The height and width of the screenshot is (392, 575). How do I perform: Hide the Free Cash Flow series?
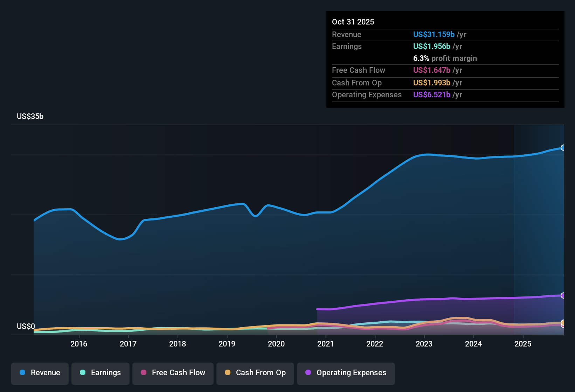tap(173, 373)
